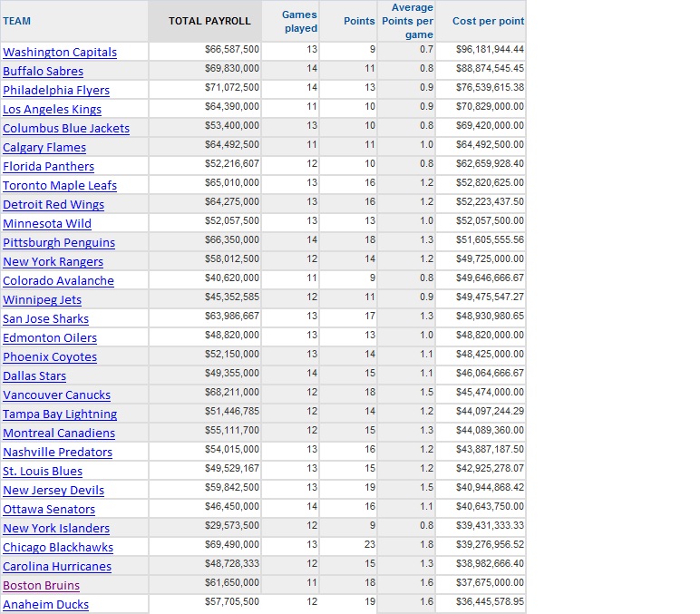Follow the Colorado Avalanche link
The width and height of the screenshot is (700, 614).
coord(58,281)
